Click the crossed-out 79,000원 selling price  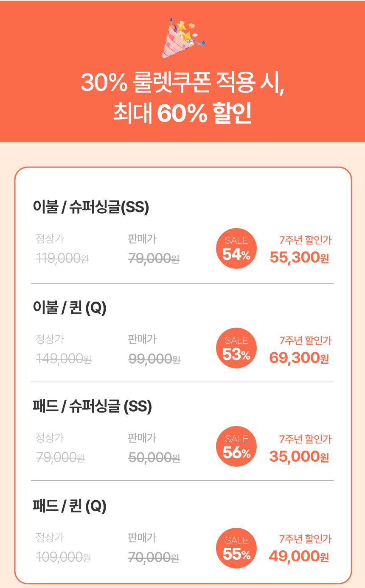pyautogui.click(x=153, y=258)
